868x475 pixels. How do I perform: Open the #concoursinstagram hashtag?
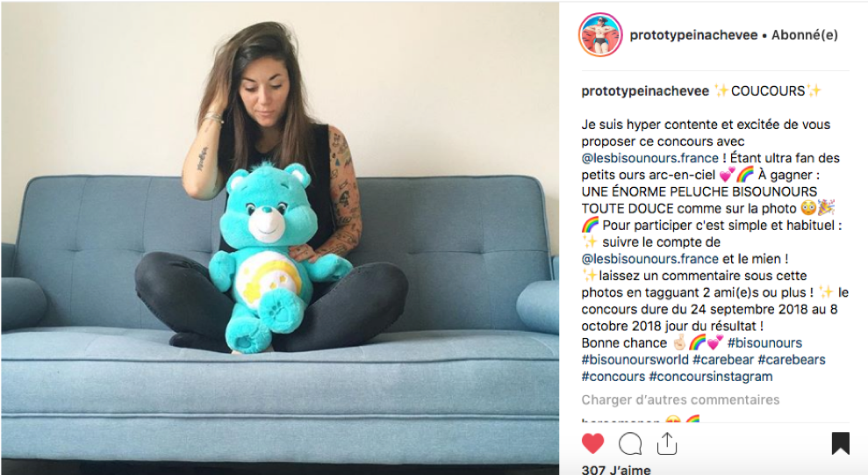tap(711, 377)
